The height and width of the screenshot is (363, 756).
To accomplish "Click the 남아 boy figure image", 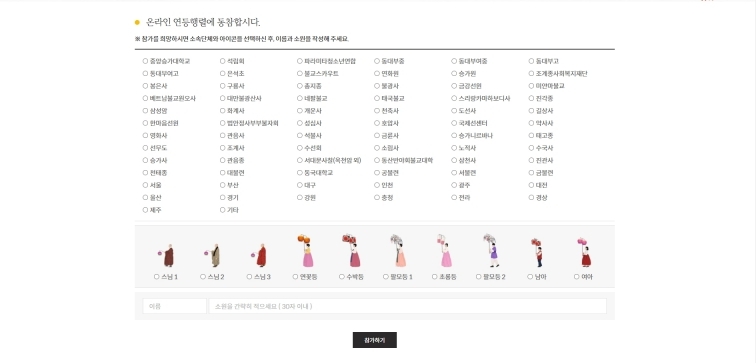I will [x=537, y=253].
